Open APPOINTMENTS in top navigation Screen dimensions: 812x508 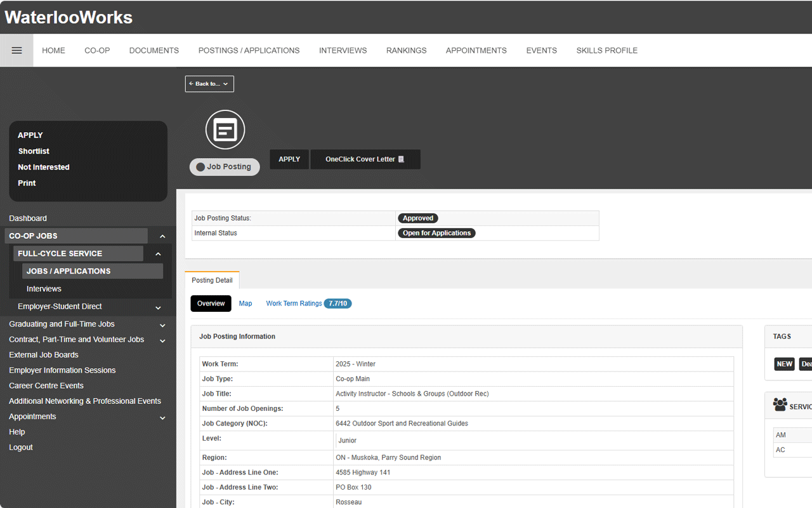click(476, 50)
